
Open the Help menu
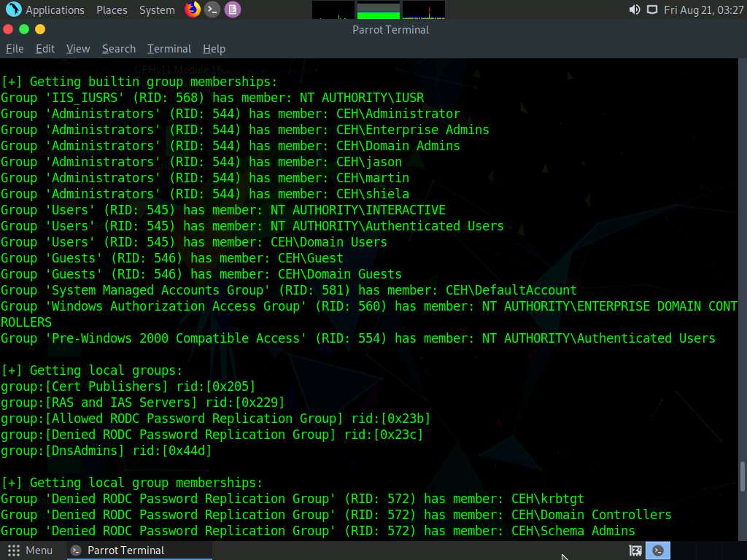click(214, 49)
